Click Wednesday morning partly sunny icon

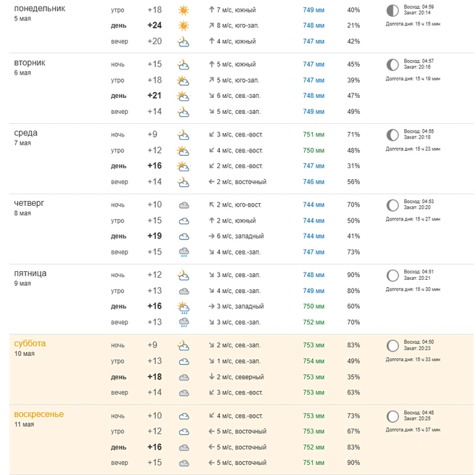pyautogui.click(x=184, y=150)
